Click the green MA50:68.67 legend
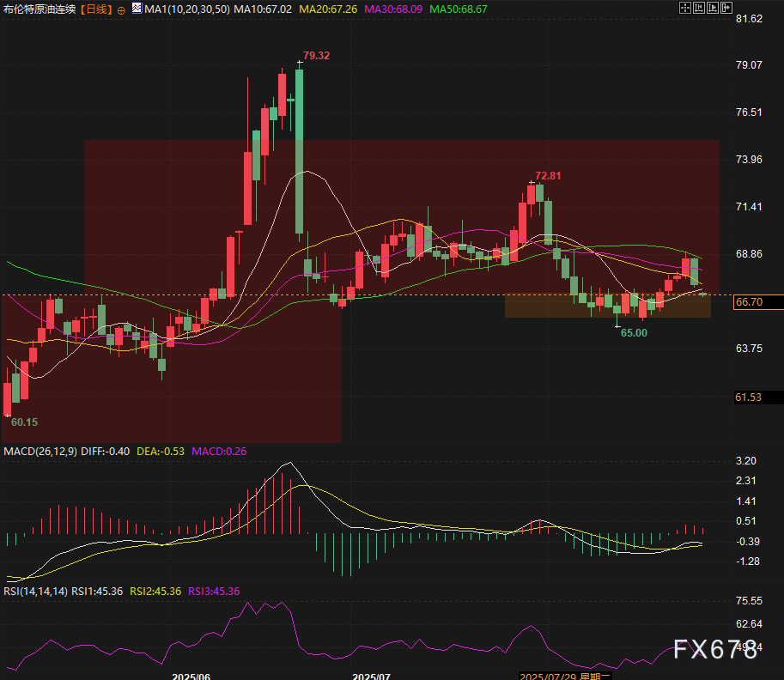The width and height of the screenshot is (784, 680). click(x=459, y=9)
